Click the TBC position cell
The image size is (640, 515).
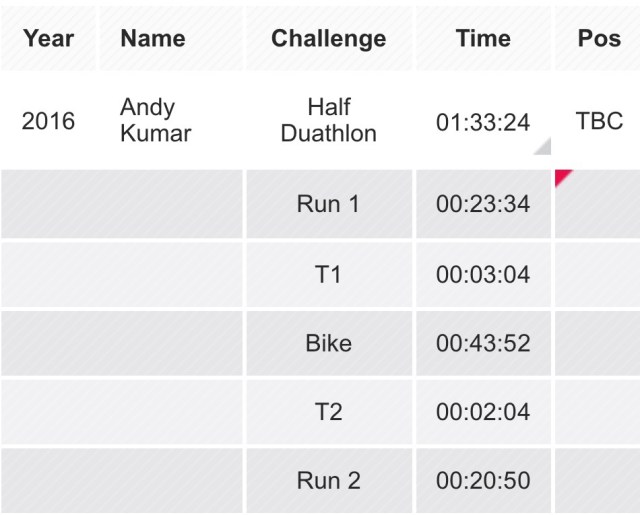tap(599, 121)
